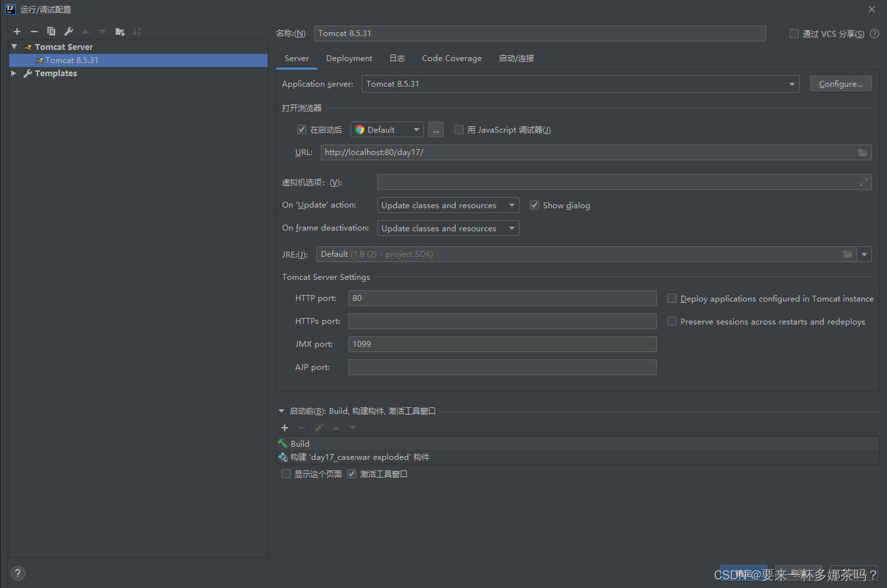
Task: Open the JRE dropdown arrow
Action: tap(864, 254)
